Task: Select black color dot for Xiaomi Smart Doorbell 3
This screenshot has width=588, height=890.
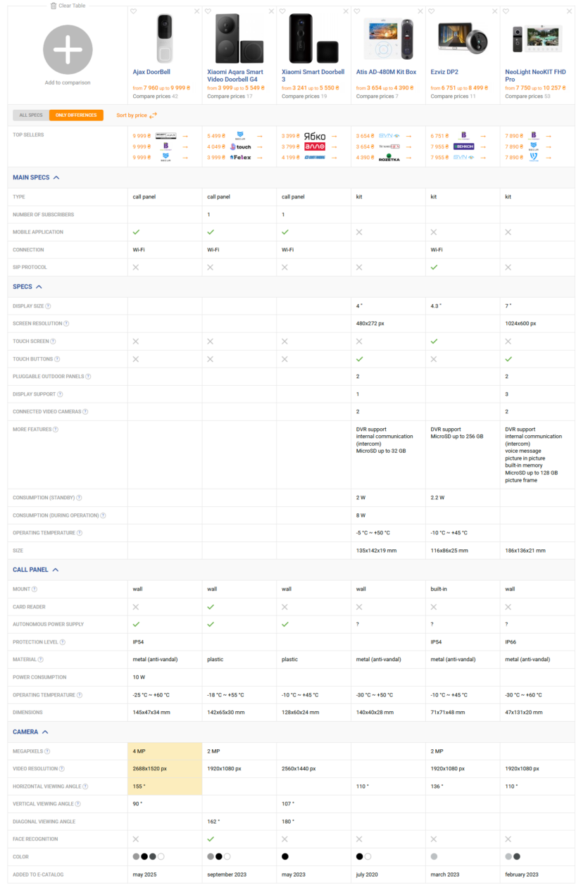Action: [x=285, y=856]
